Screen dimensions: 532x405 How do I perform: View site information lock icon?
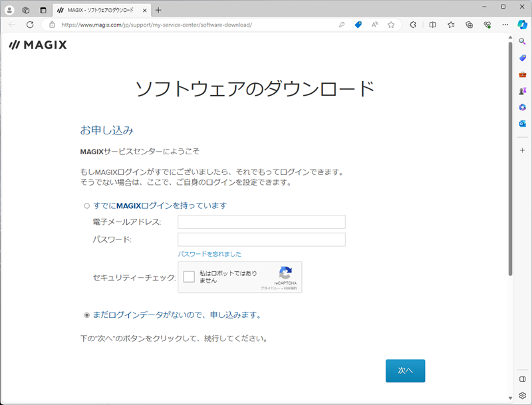[52, 25]
